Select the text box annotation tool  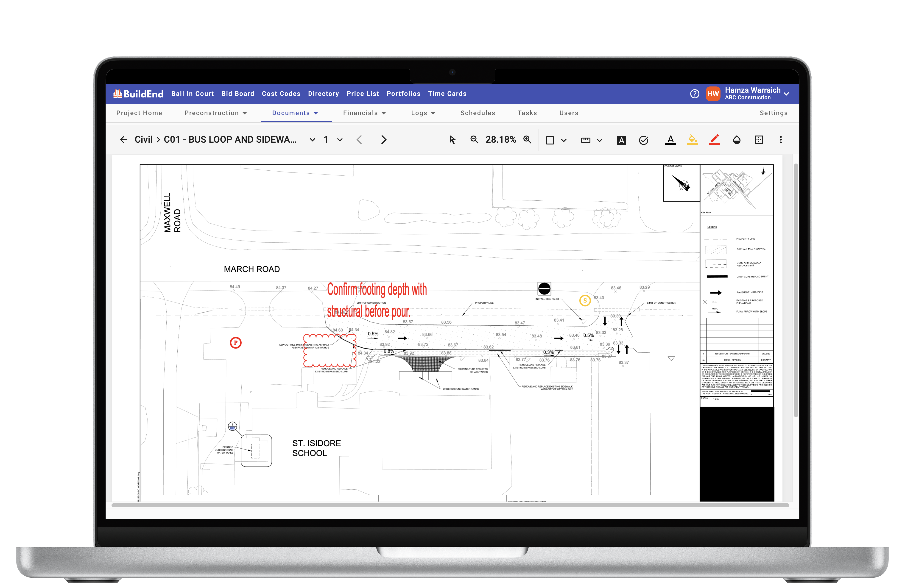(621, 140)
